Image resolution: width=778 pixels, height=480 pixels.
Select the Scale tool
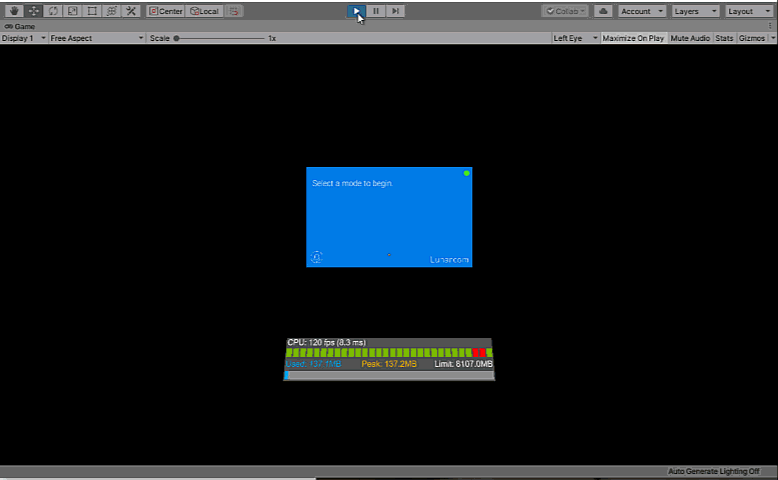coord(72,11)
